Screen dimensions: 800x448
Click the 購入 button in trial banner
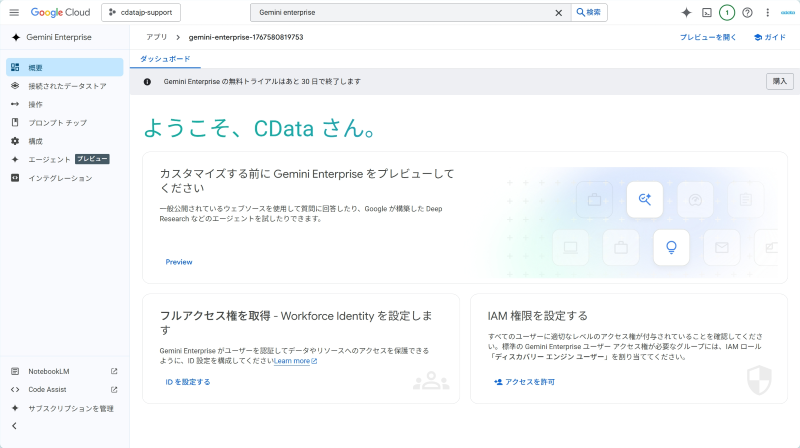tap(780, 81)
